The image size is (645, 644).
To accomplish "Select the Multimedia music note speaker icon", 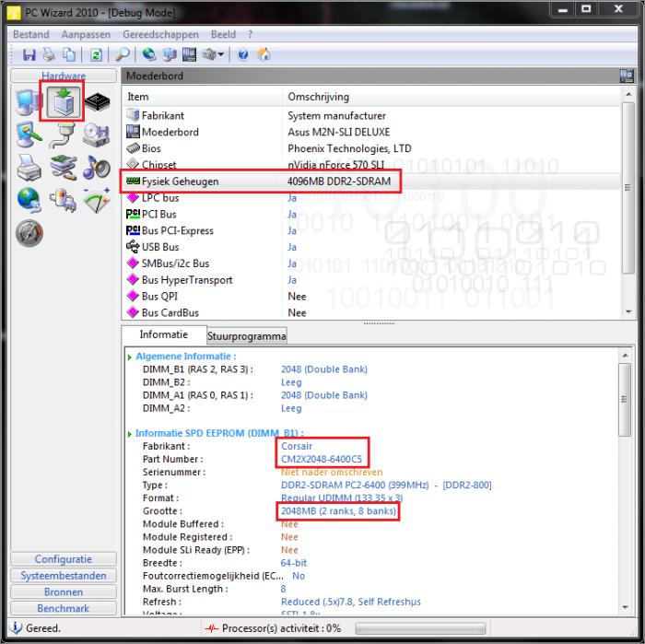I will 97,168.
